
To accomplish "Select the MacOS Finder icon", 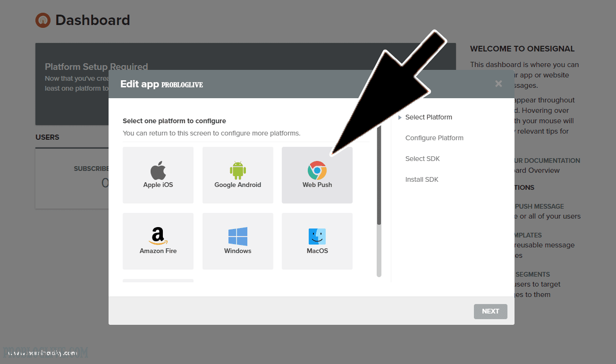I will click(x=317, y=237).
